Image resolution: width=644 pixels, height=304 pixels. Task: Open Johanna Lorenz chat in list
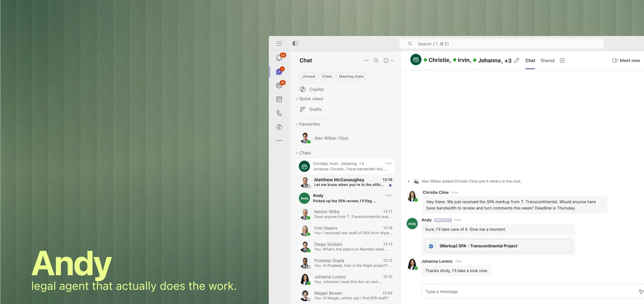(345, 279)
